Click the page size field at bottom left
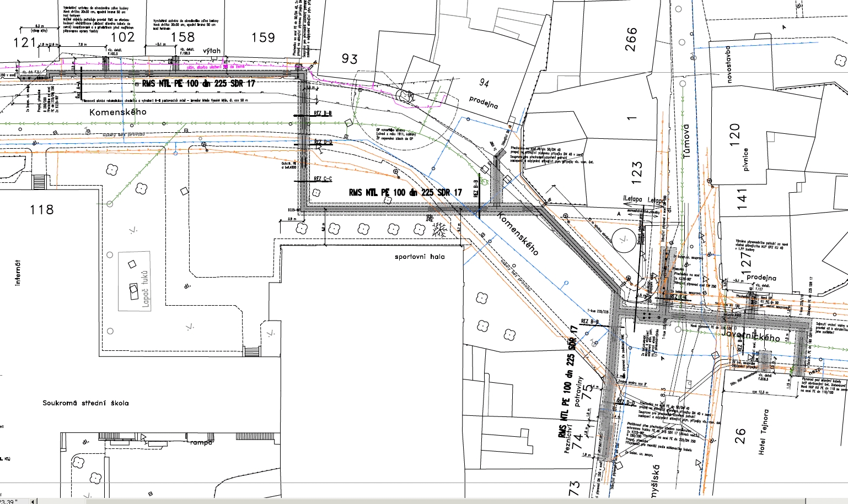The height and width of the screenshot is (504, 848). [x=10, y=501]
